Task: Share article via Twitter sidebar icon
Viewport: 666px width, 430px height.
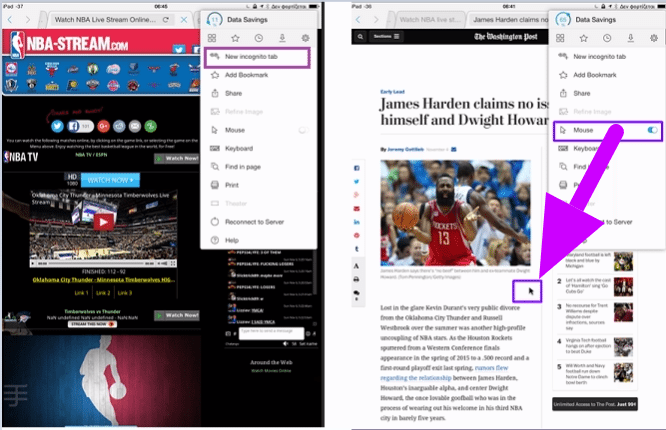Action: 357,181
